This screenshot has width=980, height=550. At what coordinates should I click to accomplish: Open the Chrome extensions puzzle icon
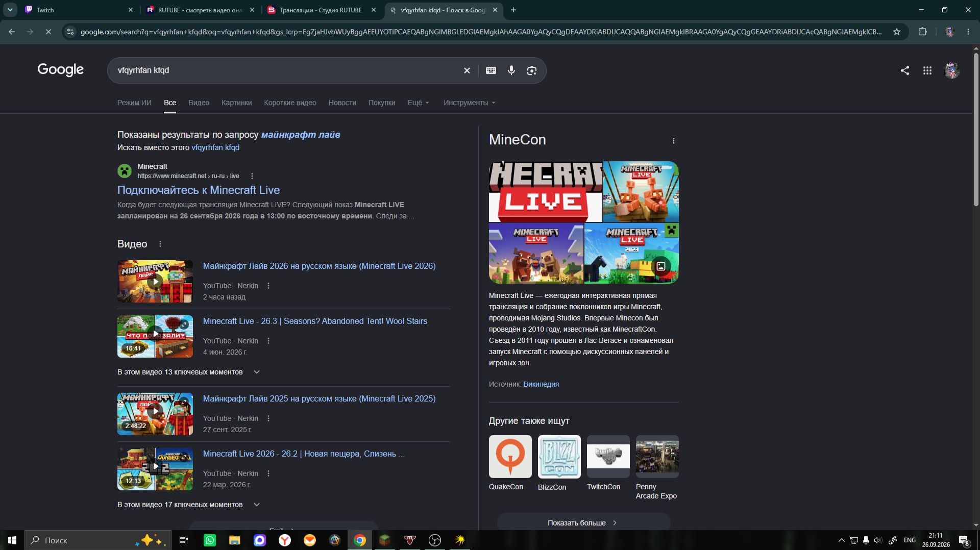coord(922,32)
